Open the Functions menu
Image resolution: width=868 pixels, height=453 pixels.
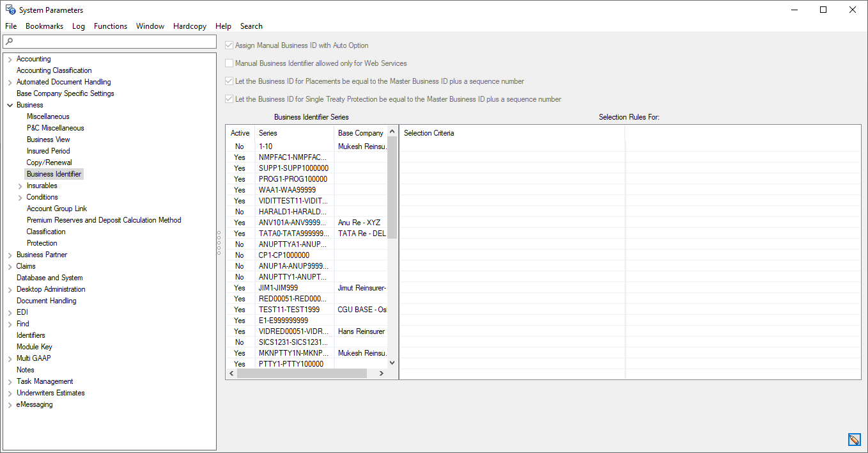(110, 26)
